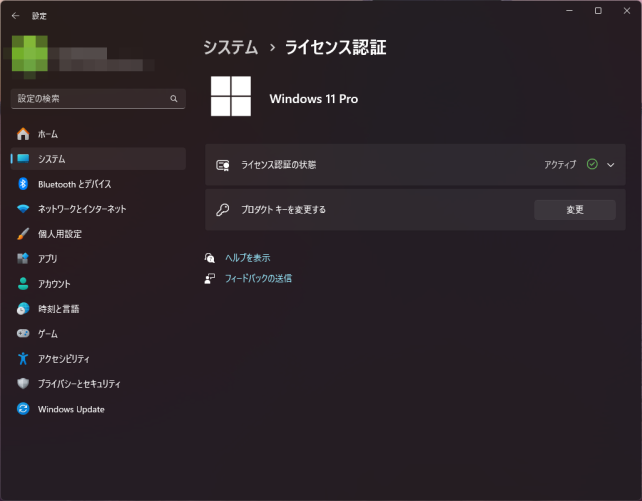The image size is (642, 501).
Task: Click the green active checkmark icon
Action: pos(592,164)
